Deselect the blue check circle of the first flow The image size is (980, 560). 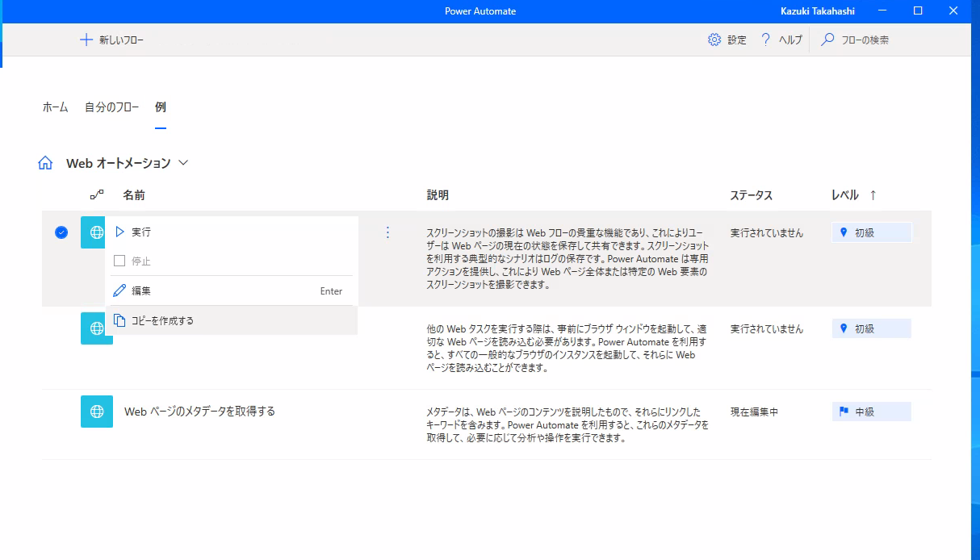[x=60, y=232]
